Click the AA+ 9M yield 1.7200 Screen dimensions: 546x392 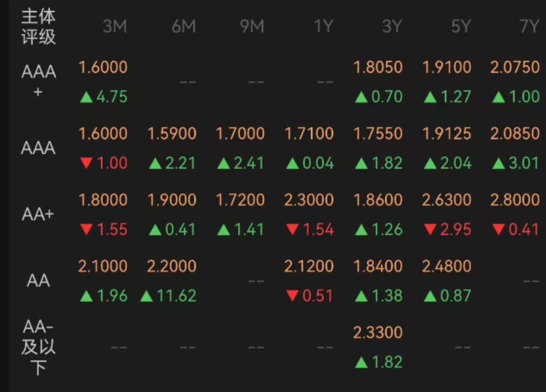(240, 200)
